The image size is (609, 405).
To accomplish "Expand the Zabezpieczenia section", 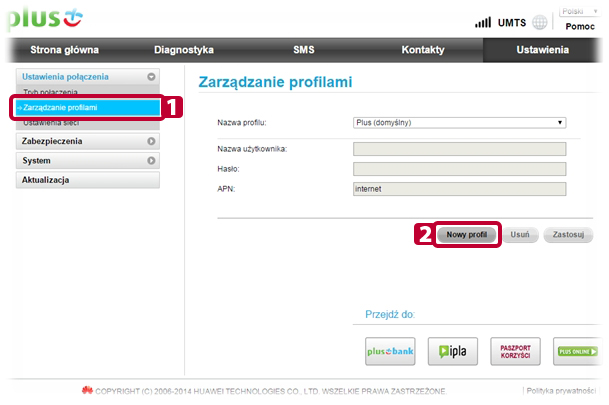I will tap(88, 141).
